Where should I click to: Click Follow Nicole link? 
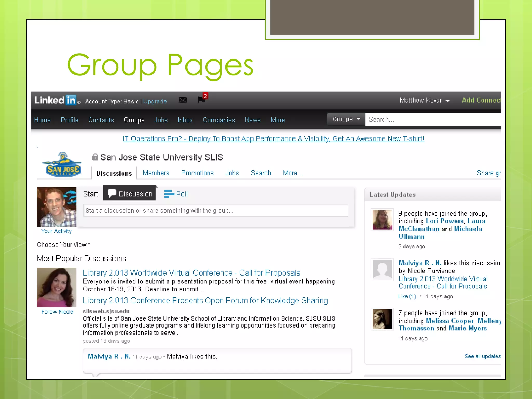click(x=57, y=312)
